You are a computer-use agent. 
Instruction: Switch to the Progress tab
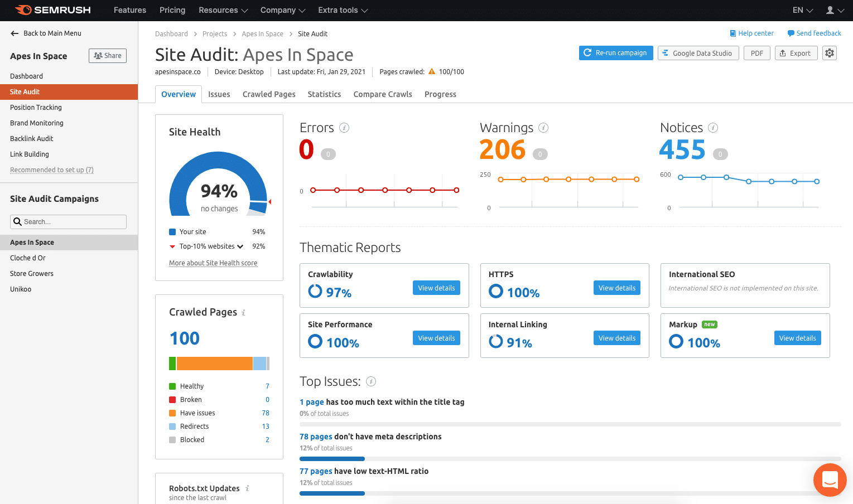440,94
